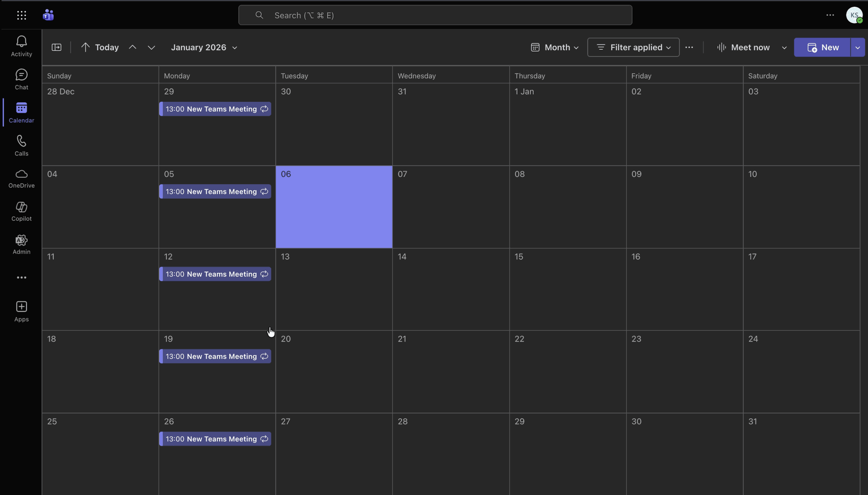
Task: Launch Copilot from the sidebar
Action: (x=21, y=211)
